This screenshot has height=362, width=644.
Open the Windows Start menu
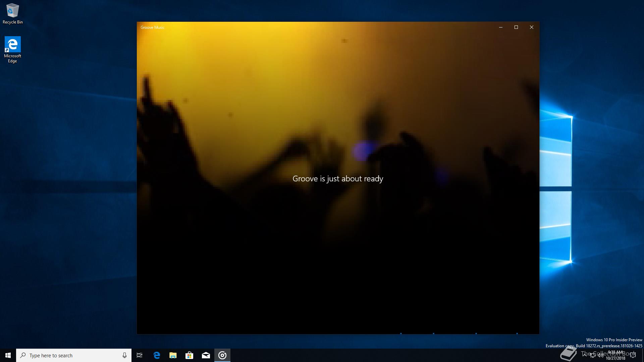[8, 355]
